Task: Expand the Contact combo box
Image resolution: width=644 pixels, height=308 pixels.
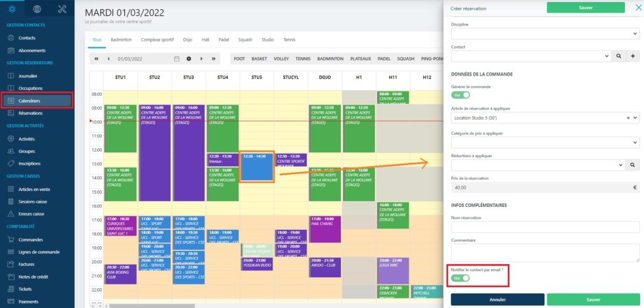Action: pos(531,57)
